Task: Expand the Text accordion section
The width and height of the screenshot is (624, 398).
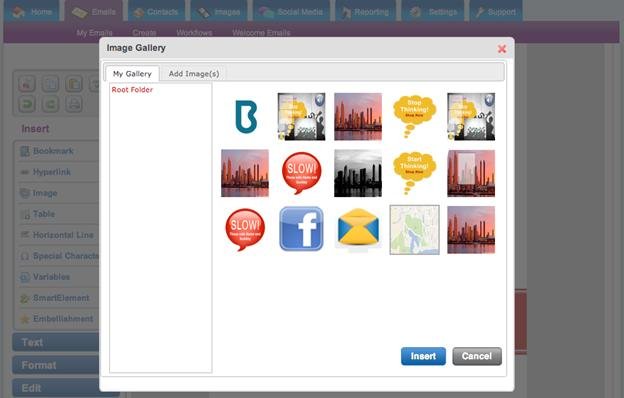Action: (56, 342)
